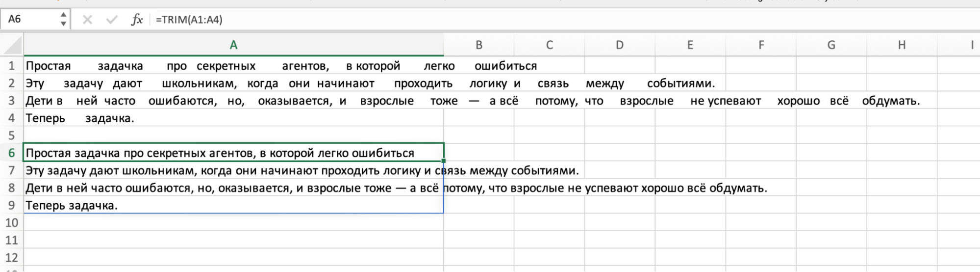The image size is (980, 272).
Task: Select column H header
Action: (902, 45)
